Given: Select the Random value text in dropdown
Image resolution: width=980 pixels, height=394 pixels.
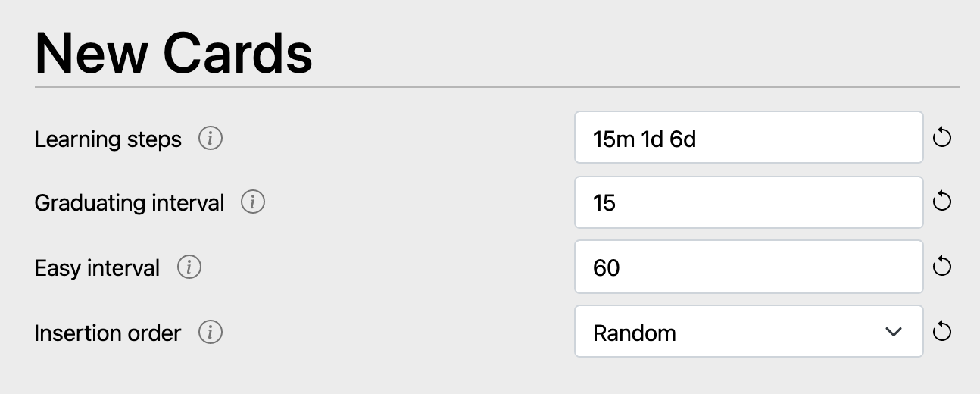Looking at the screenshot, I should coord(635,333).
